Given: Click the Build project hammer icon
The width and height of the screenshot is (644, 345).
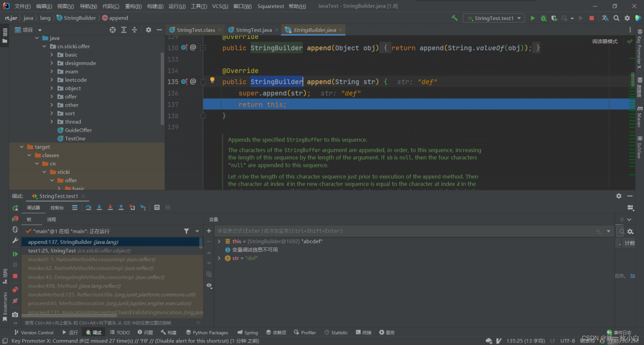Looking at the screenshot, I should tap(455, 18).
